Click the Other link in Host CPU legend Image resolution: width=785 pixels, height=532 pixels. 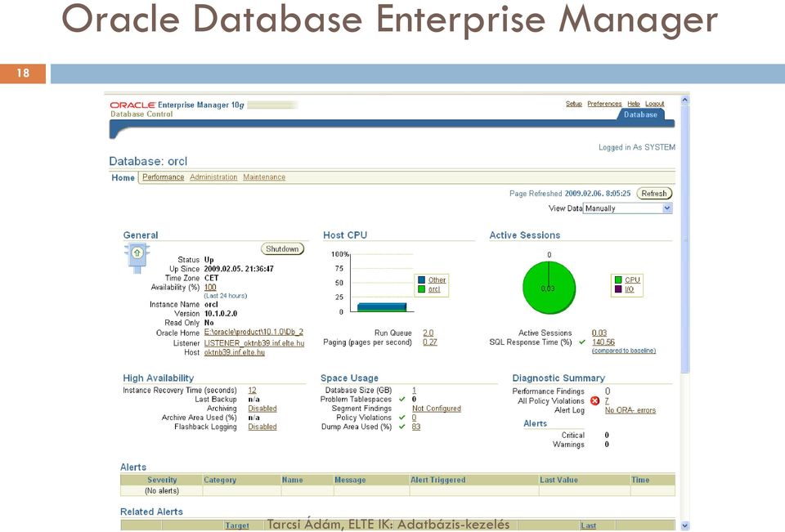pos(437,280)
